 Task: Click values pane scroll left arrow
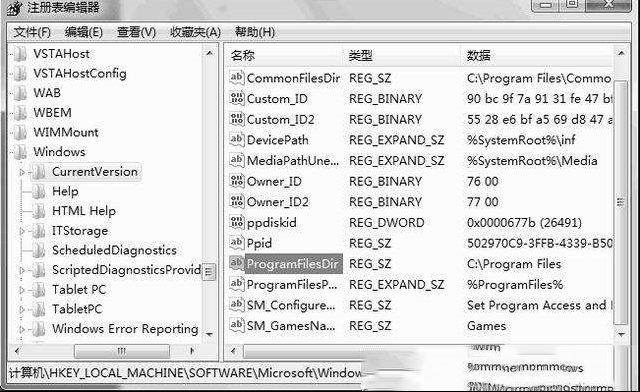point(233,351)
